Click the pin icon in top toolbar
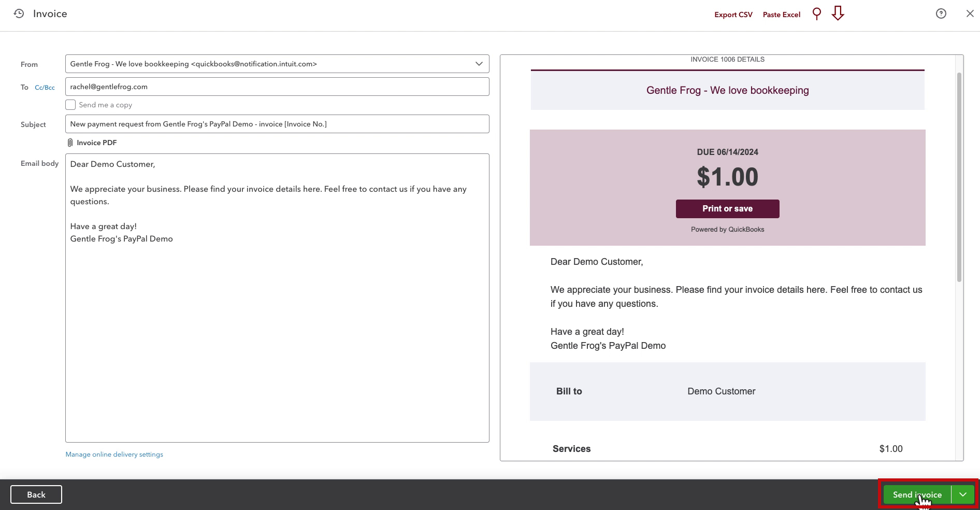 click(817, 14)
